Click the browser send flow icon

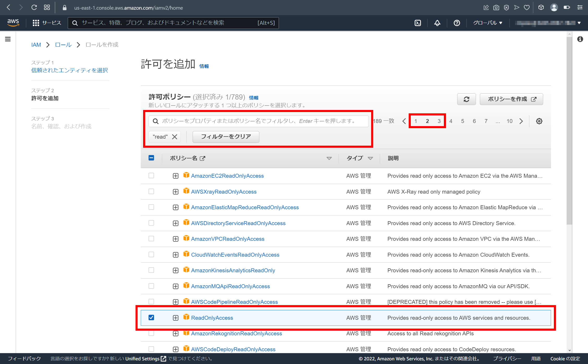517,8
